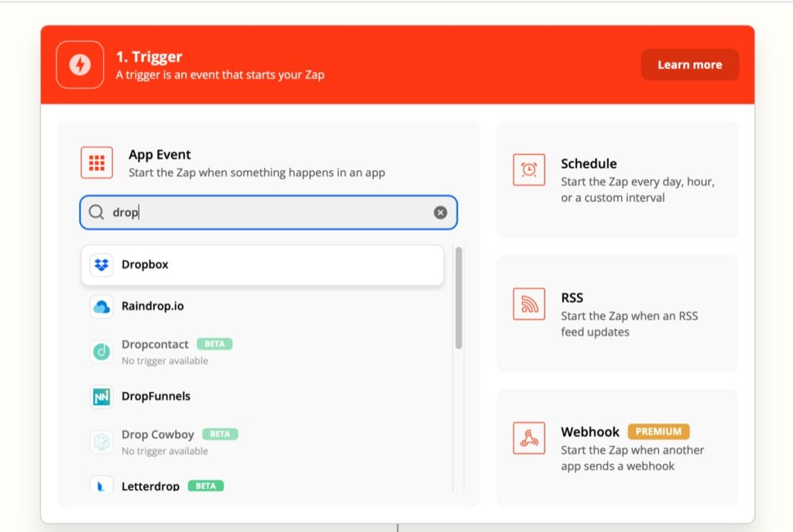
Task: Click the BETA badge beside Dropcontact
Action: pos(215,344)
